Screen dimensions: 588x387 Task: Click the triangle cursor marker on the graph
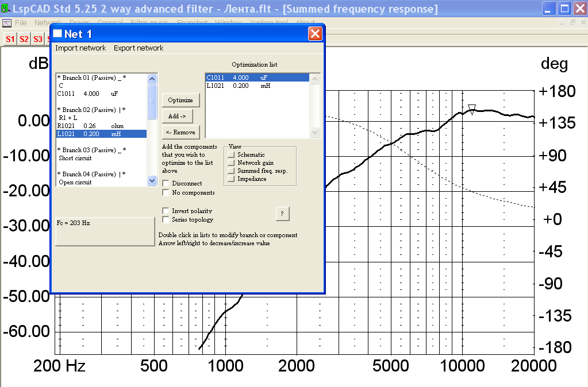(472, 110)
